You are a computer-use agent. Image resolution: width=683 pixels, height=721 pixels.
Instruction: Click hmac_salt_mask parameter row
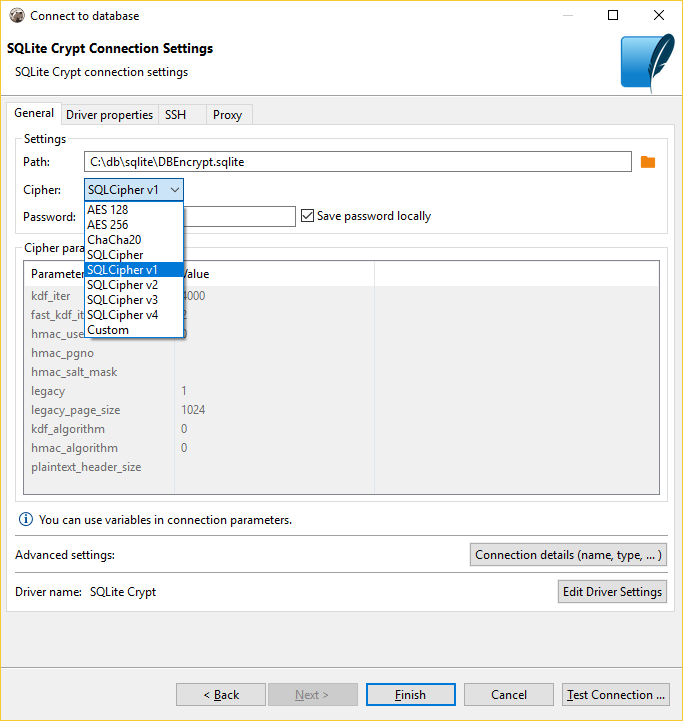[x=341, y=372]
